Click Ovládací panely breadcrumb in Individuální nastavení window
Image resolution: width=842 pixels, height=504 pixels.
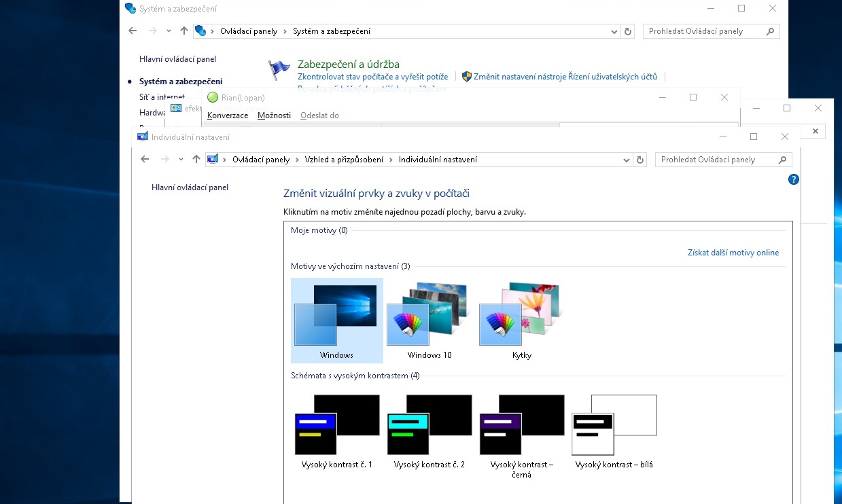click(261, 160)
